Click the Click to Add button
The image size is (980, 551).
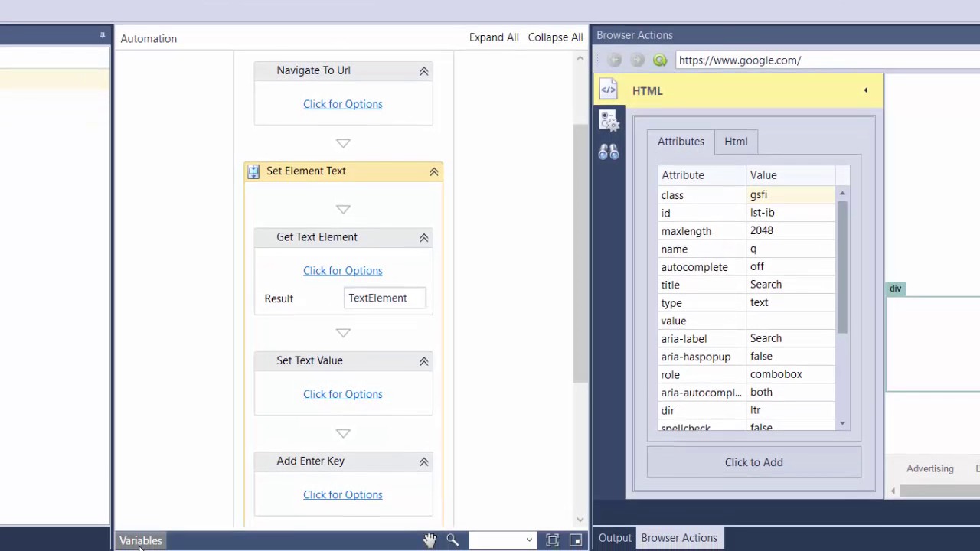pos(754,462)
